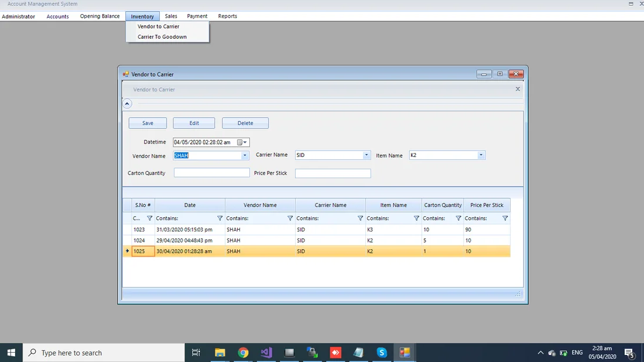644x362 pixels.
Task: Click the Carton Quantity column filter funnel icon
Action: coord(458,218)
